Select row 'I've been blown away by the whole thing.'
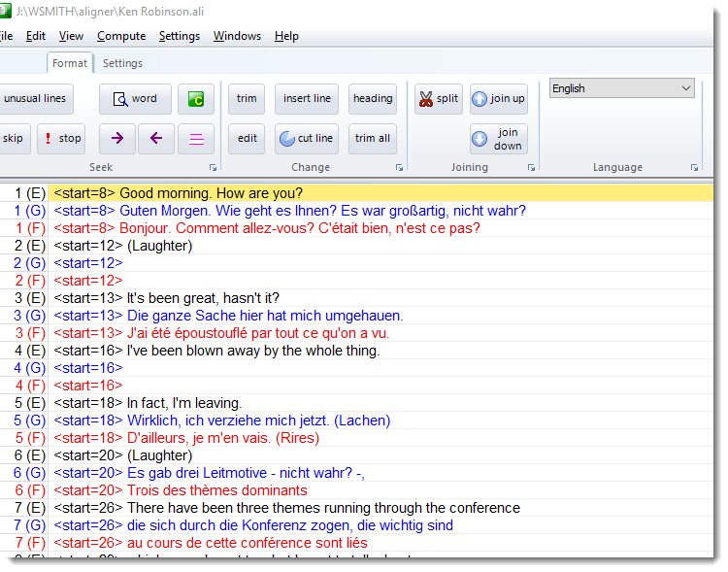The image size is (728, 572). tap(356, 351)
